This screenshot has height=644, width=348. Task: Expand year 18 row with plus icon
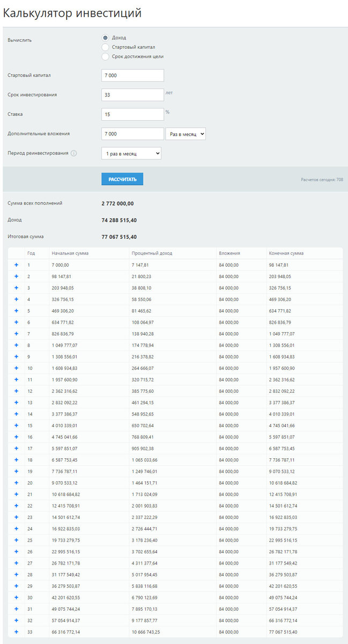click(16, 460)
